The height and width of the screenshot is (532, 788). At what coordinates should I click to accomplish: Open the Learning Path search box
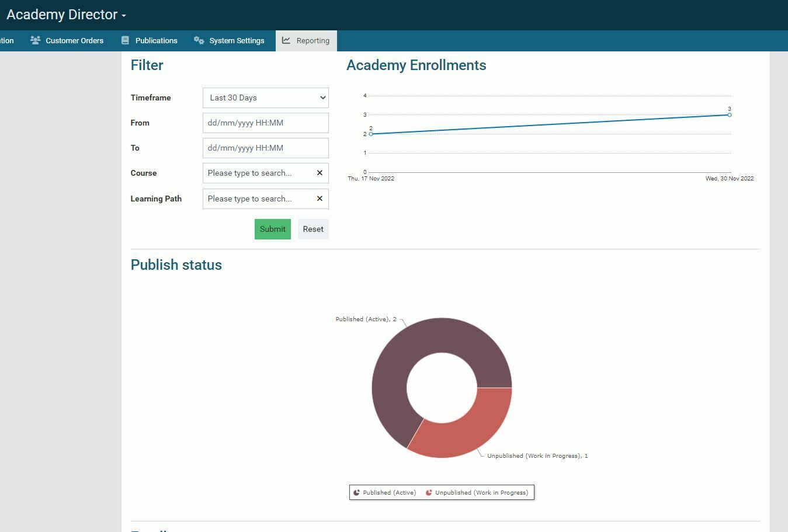[x=257, y=199]
